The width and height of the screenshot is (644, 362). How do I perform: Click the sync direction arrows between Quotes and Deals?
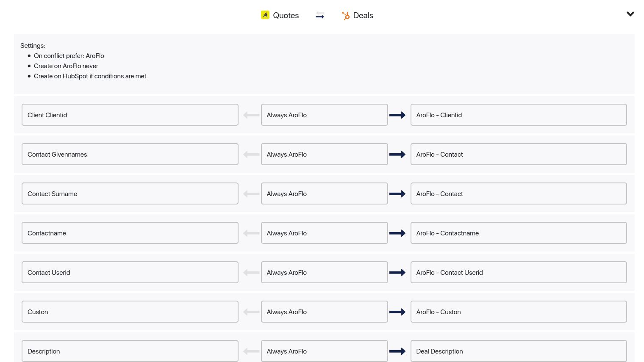click(x=320, y=15)
